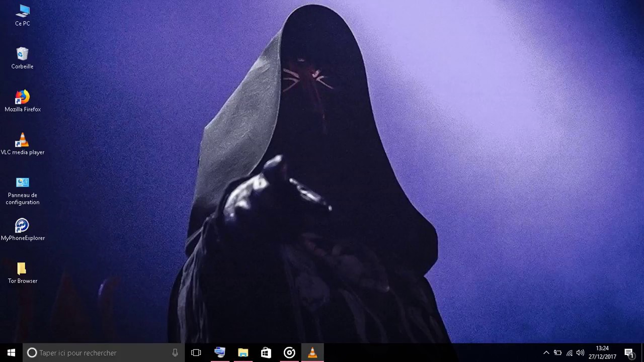644x362 pixels.
Task: Click the battery power icon in tray
Action: pos(558,353)
